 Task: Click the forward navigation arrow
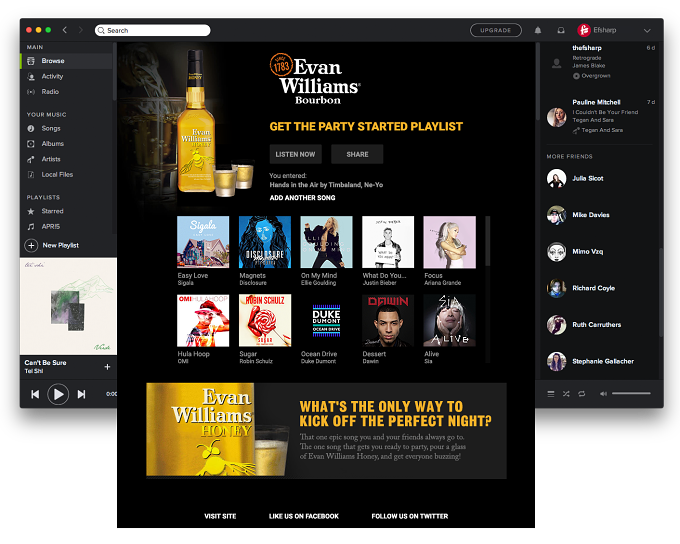click(81, 30)
